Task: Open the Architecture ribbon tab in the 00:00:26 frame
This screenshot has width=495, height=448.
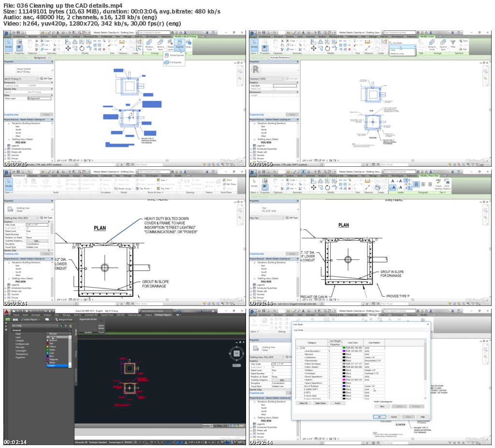Action: (19, 36)
